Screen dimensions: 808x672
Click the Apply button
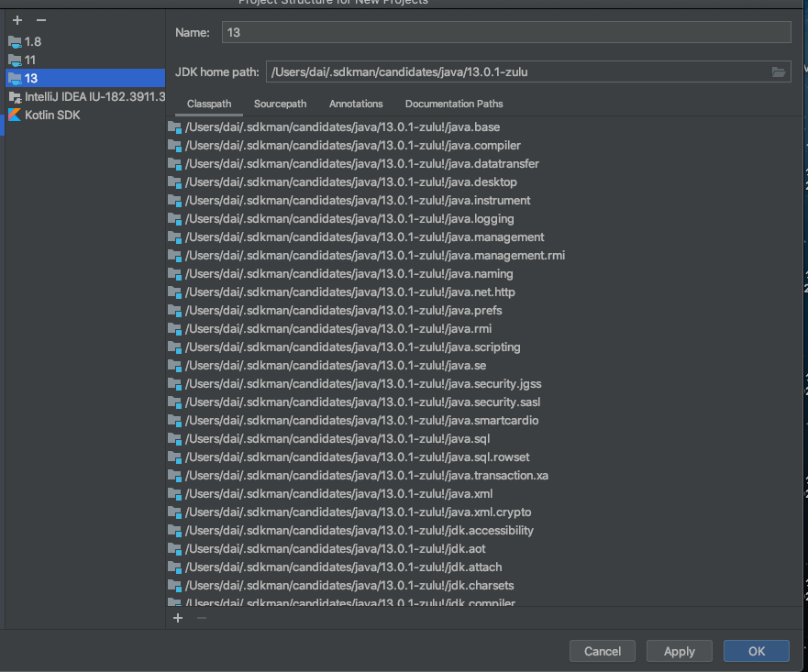coord(680,652)
